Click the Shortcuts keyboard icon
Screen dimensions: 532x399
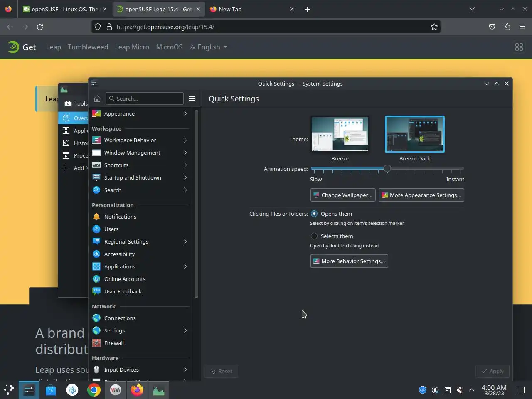coord(96,165)
